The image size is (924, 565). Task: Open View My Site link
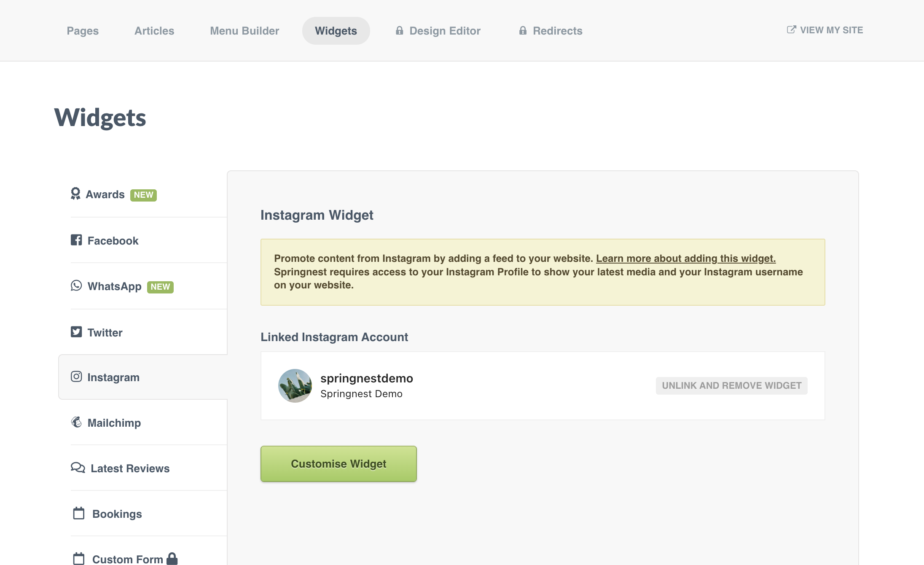tap(825, 30)
